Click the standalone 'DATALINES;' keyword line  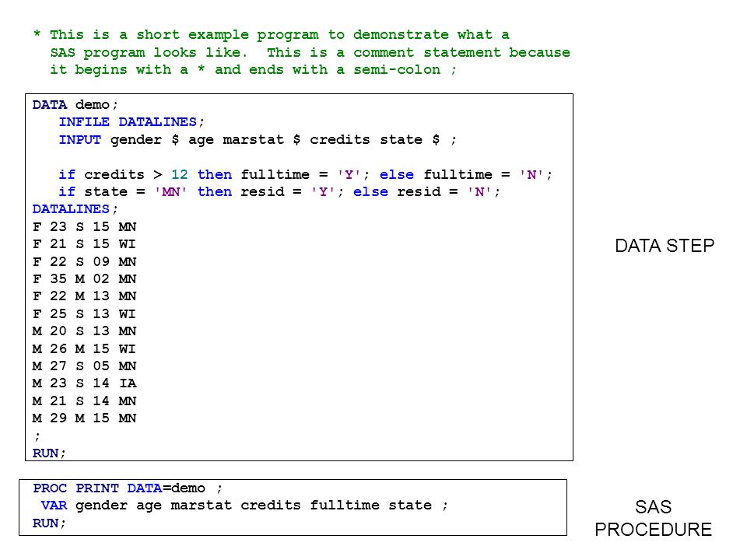click(x=75, y=209)
